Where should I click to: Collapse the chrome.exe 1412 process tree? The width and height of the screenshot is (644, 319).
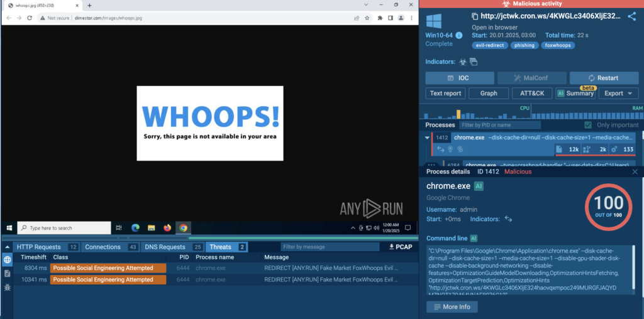(x=428, y=138)
